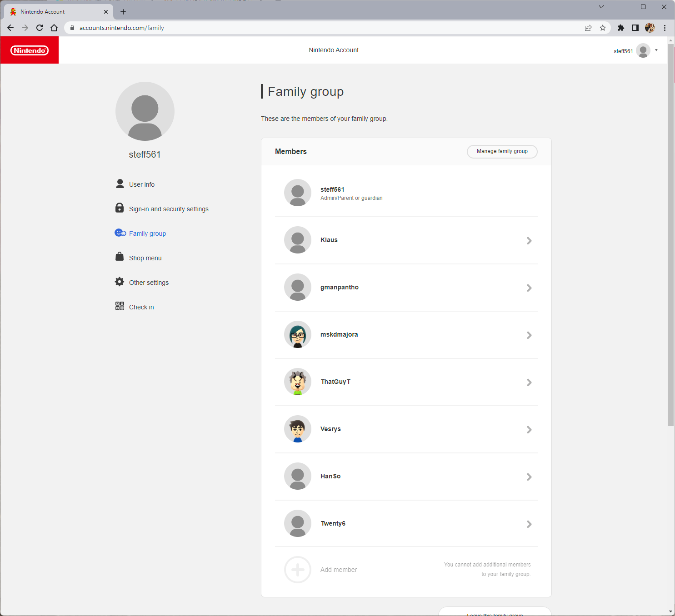
Task: Open User info in the sidebar
Action: point(142,184)
